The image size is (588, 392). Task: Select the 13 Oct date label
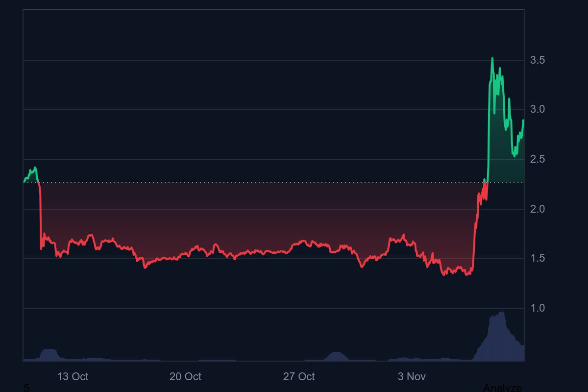[x=73, y=376]
